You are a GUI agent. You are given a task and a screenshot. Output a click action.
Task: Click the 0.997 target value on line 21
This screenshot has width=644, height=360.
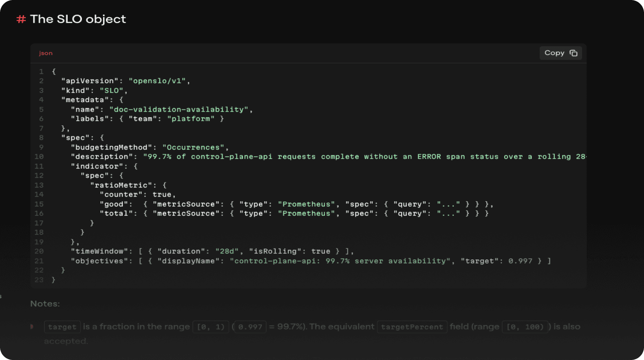(520, 261)
